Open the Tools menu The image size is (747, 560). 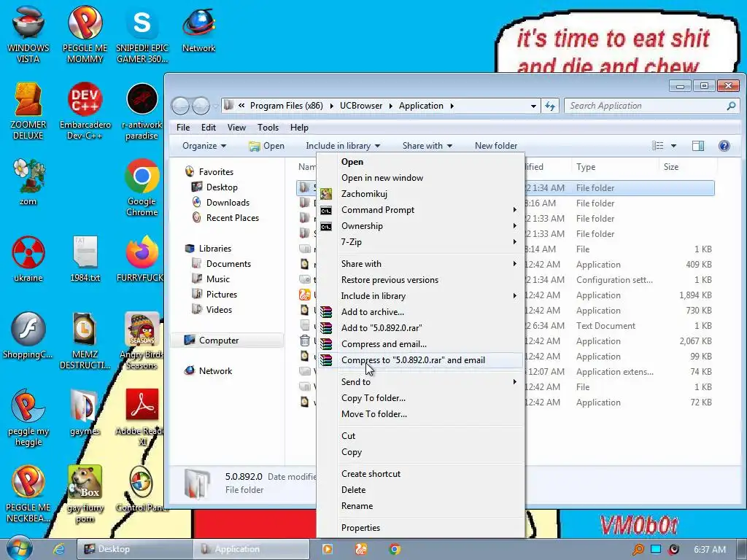coord(268,128)
